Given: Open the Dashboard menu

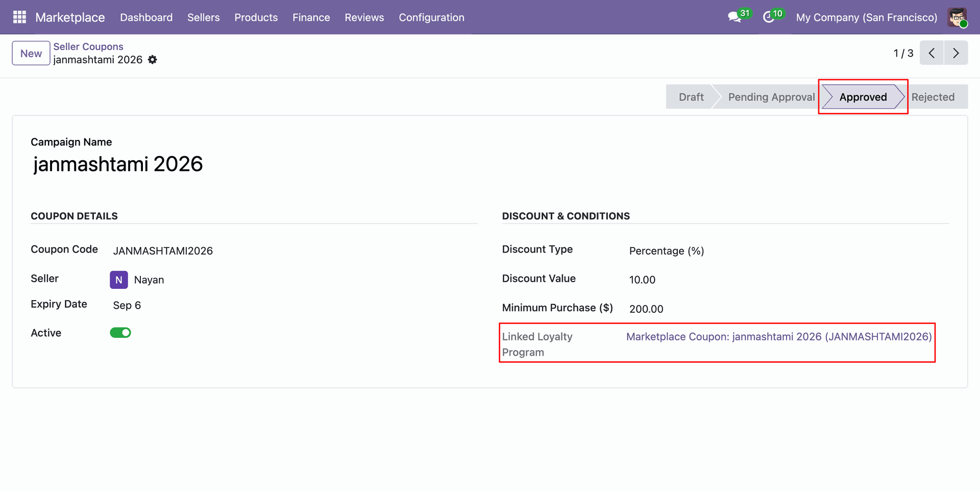Looking at the screenshot, I should [x=146, y=17].
